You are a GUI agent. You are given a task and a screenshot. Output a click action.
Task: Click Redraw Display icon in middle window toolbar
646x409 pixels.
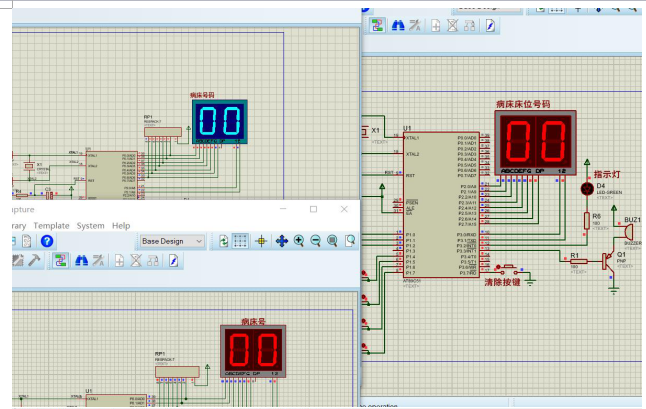click(223, 241)
